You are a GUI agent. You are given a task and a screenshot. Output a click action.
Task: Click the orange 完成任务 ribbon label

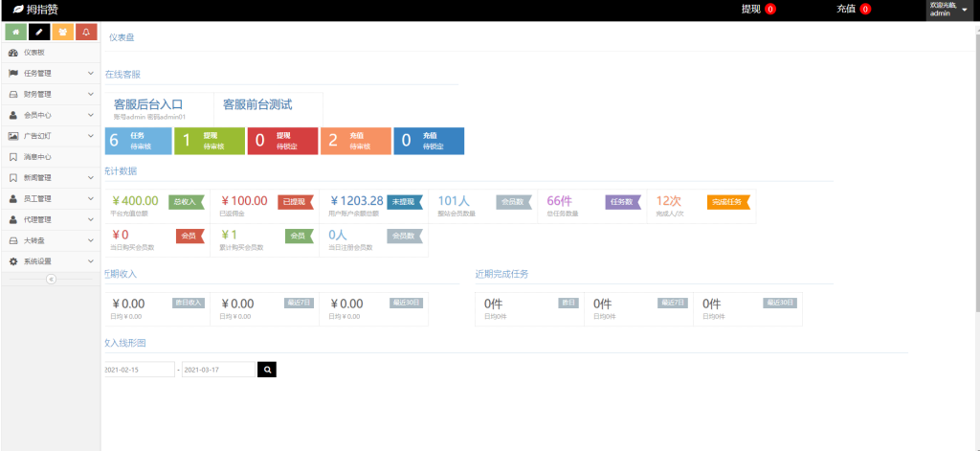coord(728,202)
